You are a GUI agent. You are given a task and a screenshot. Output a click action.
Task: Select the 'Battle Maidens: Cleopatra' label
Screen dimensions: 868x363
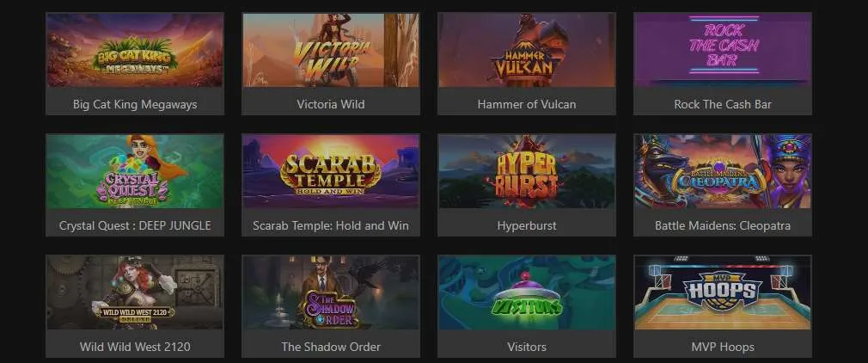coord(723,225)
